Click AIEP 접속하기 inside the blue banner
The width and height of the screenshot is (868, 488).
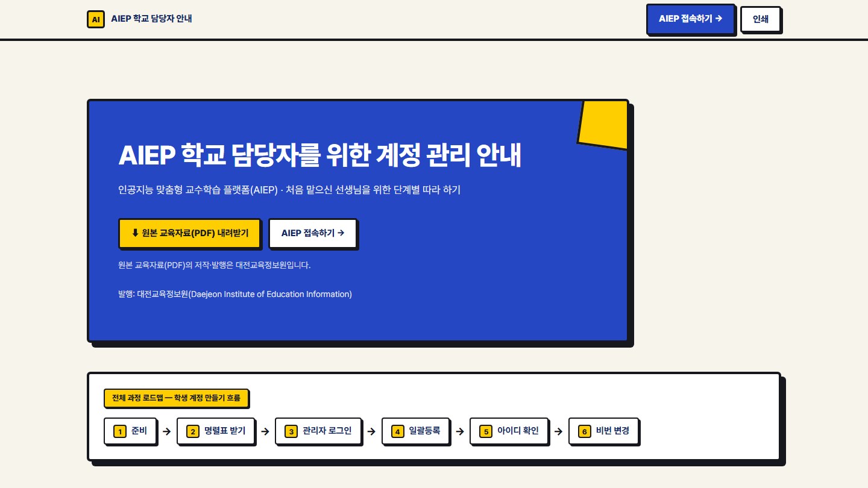tap(313, 233)
